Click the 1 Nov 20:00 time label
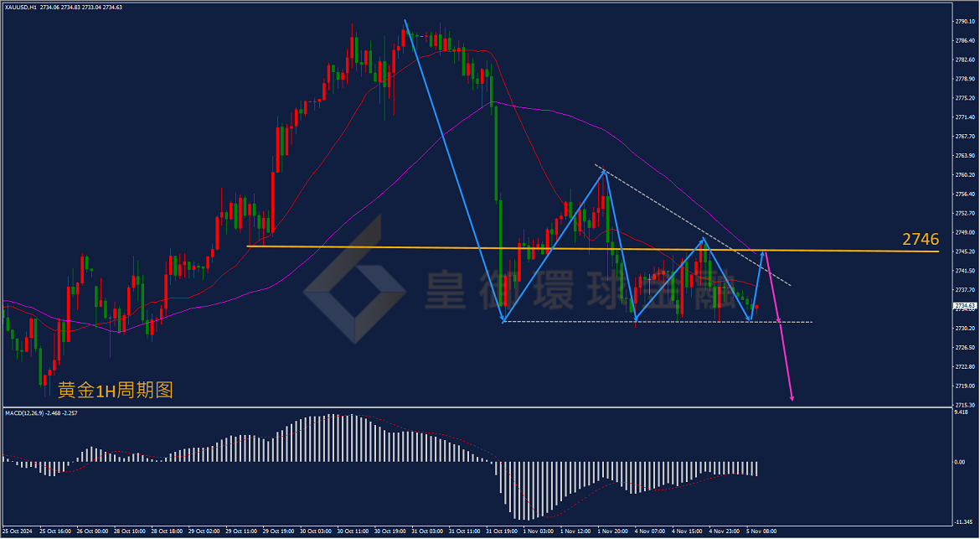Viewport: 980px width, 539px height. pos(612,531)
